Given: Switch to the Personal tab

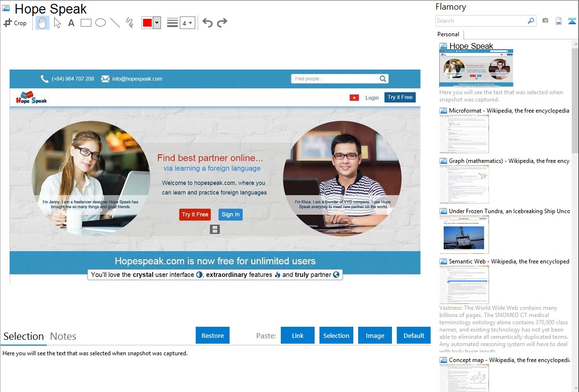Looking at the screenshot, I should click(x=449, y=34).
